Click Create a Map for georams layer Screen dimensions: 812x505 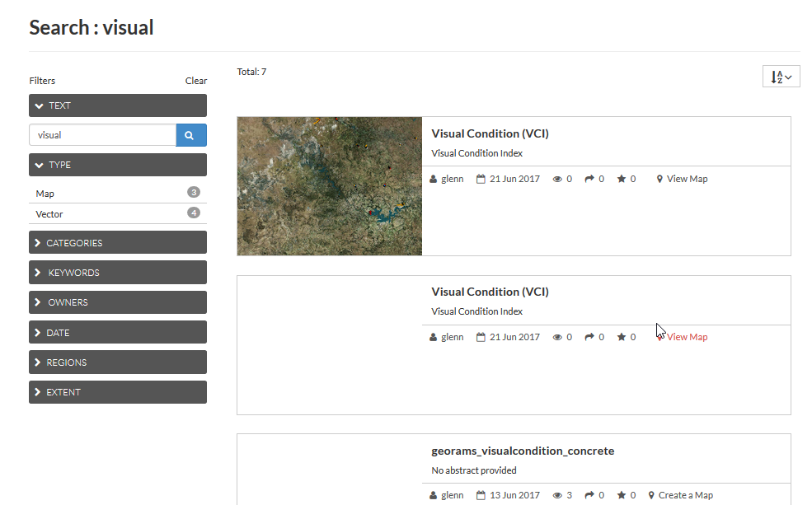(685, 495)
